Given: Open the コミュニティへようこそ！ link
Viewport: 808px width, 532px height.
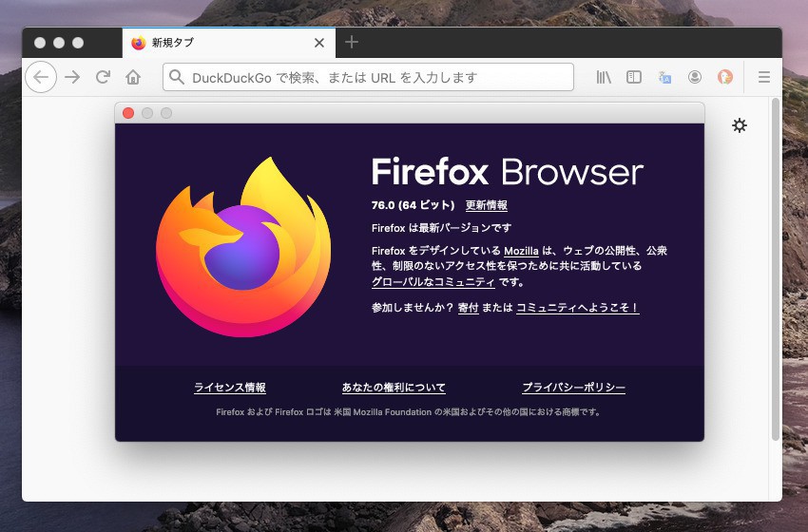Looking at the screenshot, I should click(x=578, y=308).
